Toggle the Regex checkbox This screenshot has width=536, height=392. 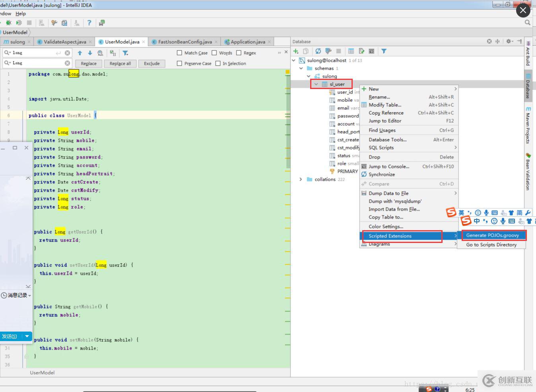(239, 53)
